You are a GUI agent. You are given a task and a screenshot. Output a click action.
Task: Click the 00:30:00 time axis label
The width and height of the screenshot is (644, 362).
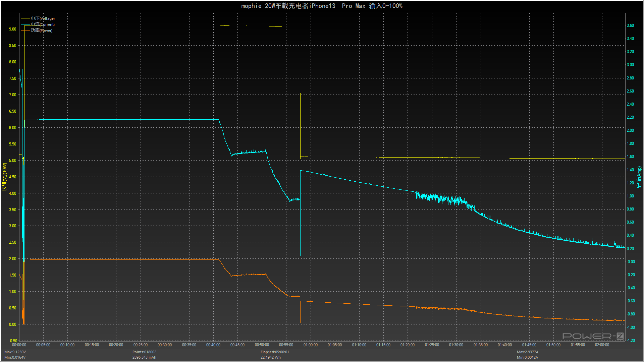click(165, 345)
